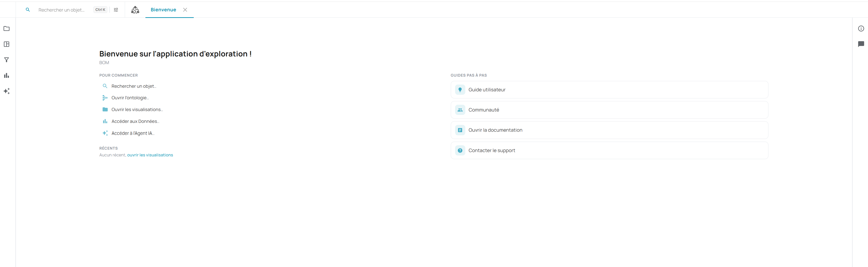Click the ontology cubes logo icon
The image size is (868, 267).
click(x=135, y=10)
